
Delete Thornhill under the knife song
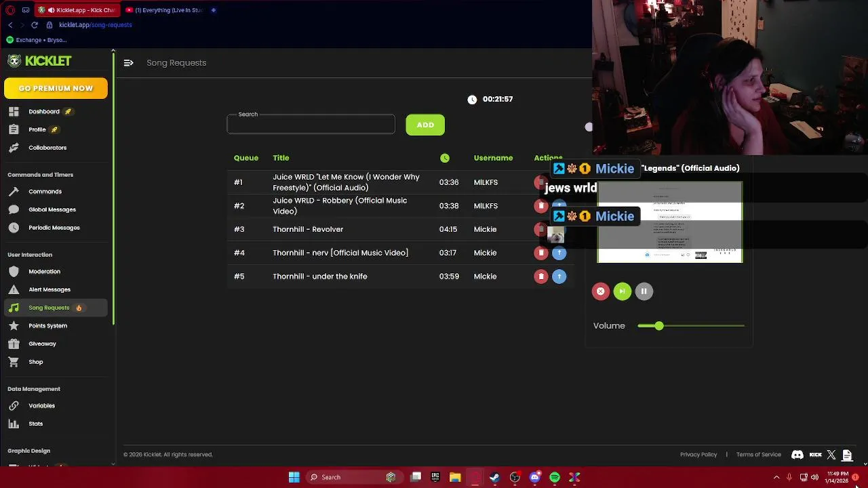coord(540,277)
